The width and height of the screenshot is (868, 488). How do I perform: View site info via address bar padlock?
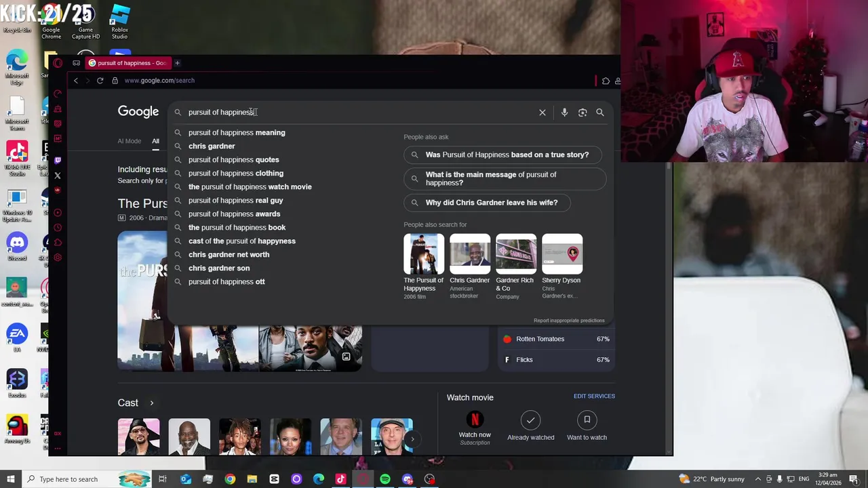tap(115, 81)
